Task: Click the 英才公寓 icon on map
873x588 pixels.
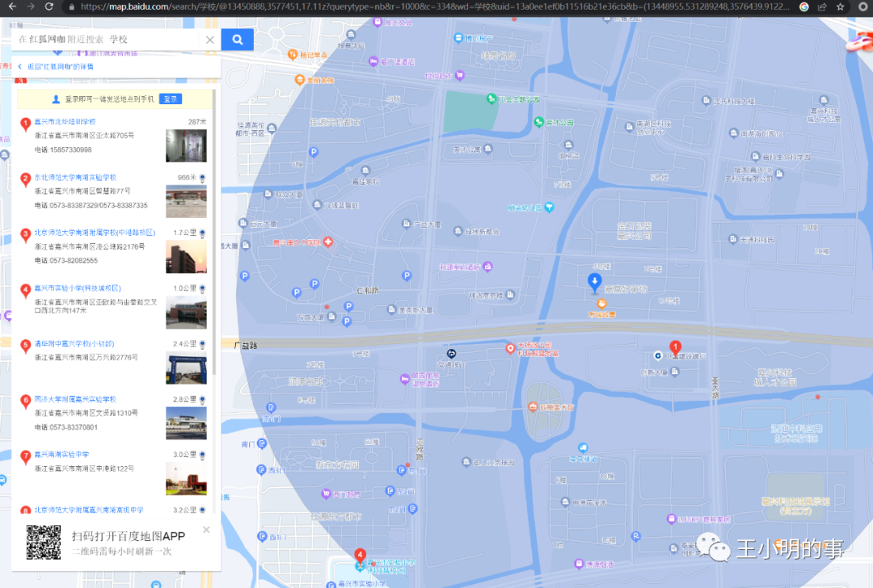Action: 488,149
